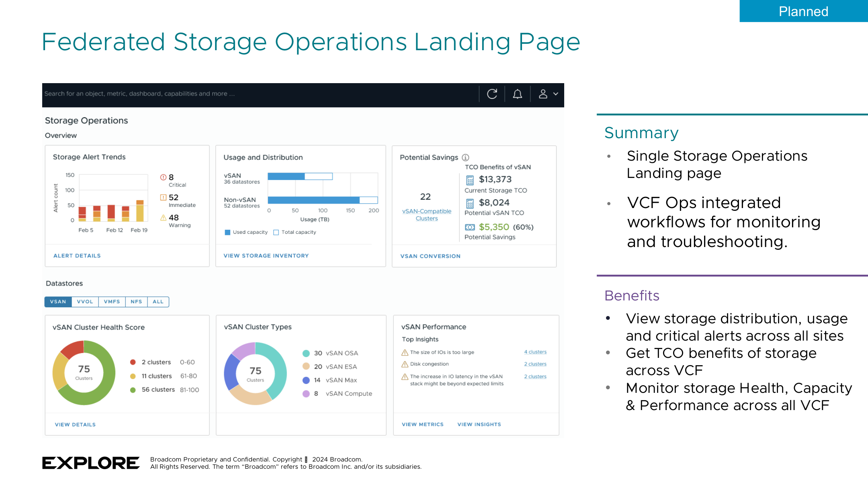868x488 pixels.
Task: Expand the user menu chevron
Action: click(x=556, y=94)
